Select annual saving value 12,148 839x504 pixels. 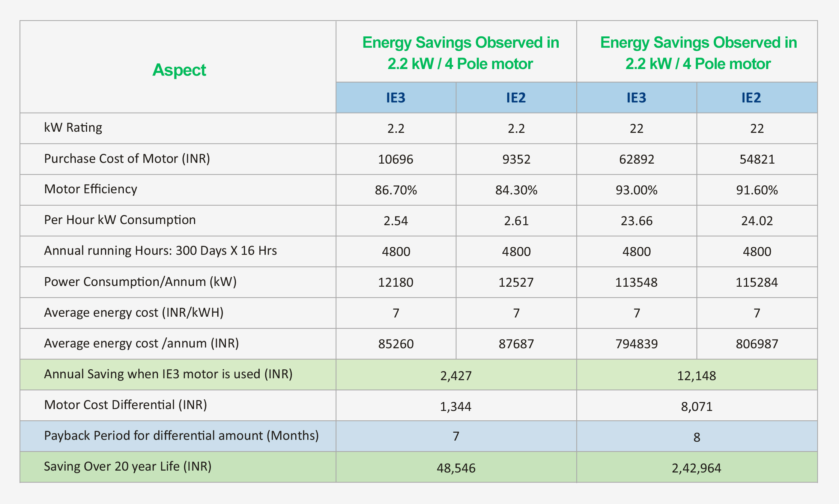point(697,376)
